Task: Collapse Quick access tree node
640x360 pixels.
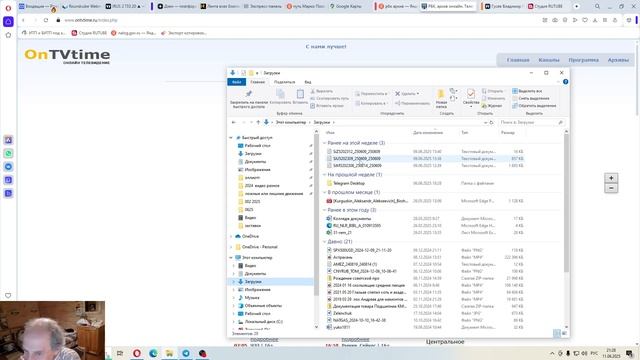Action: tap(231, 138)
